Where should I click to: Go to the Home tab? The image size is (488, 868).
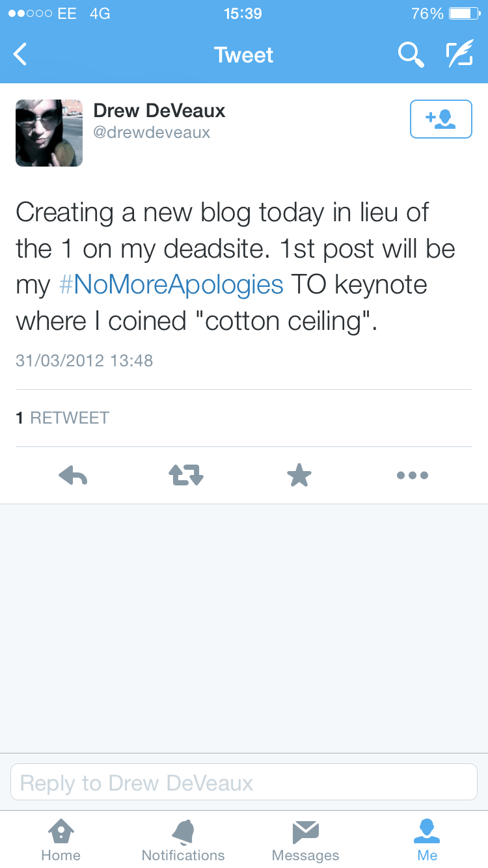click(61, 840)
